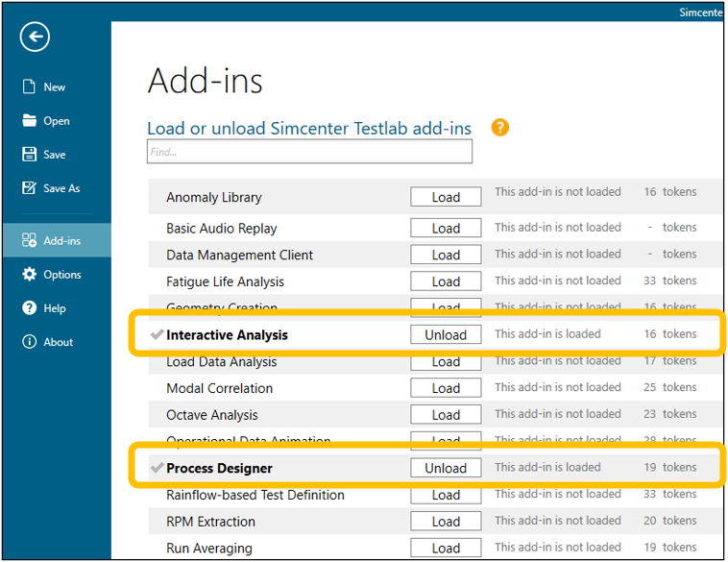Go to Options in the sidebar
Screen dimensions: 728x562
[62, 275]
